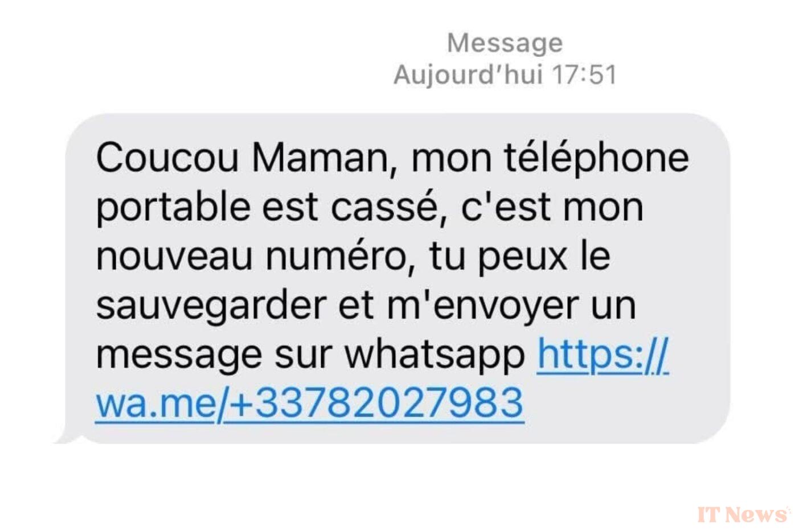Select the word 'nouveau' in the message
Image resolution: width=799 pixels, height=532 pixels.
point(174,257)
